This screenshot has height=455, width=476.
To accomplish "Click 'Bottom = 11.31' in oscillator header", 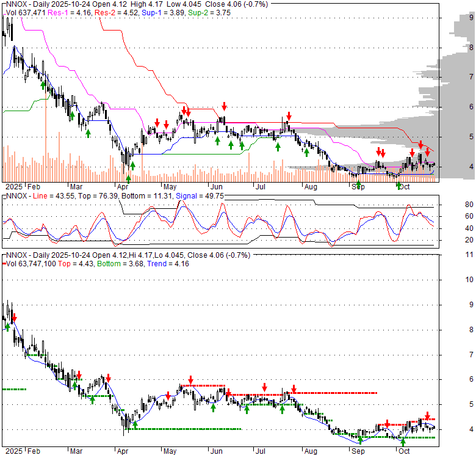I will pos(146,196).
